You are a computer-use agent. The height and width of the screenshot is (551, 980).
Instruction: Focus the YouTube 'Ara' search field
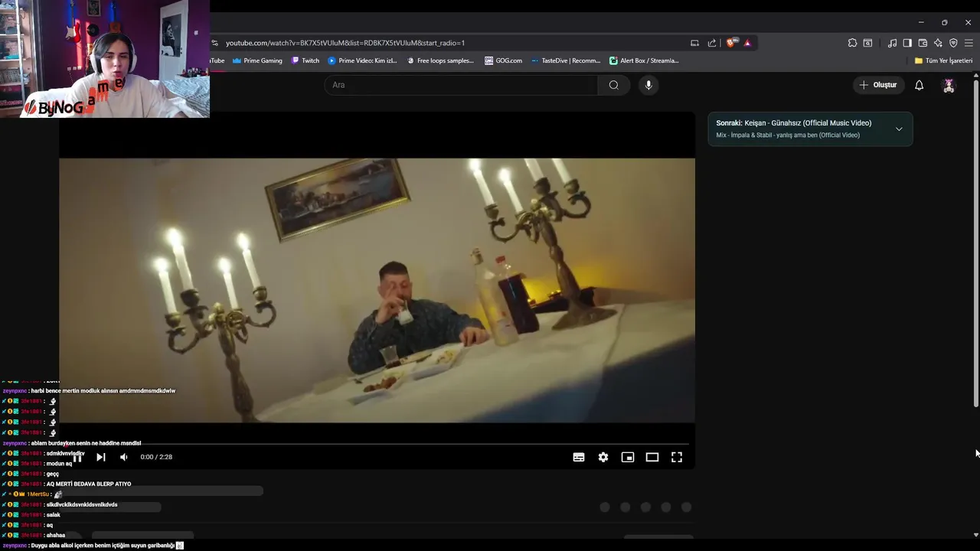tap(461, 85)
